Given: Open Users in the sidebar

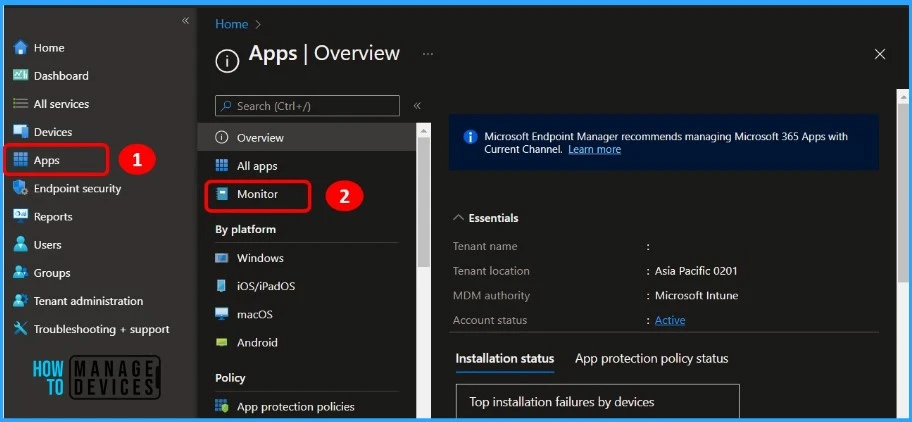Looking at the screenshot, I should click(x=47, y=245).
